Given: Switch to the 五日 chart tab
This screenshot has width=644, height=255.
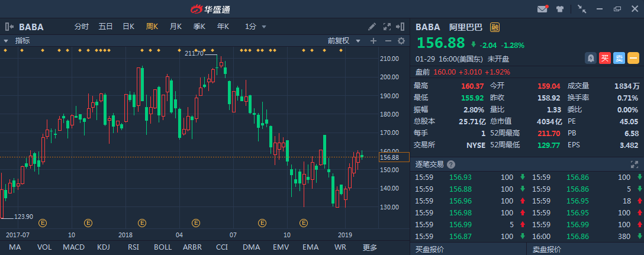Looking at the screenshot, I should click(x=105, y=27).
